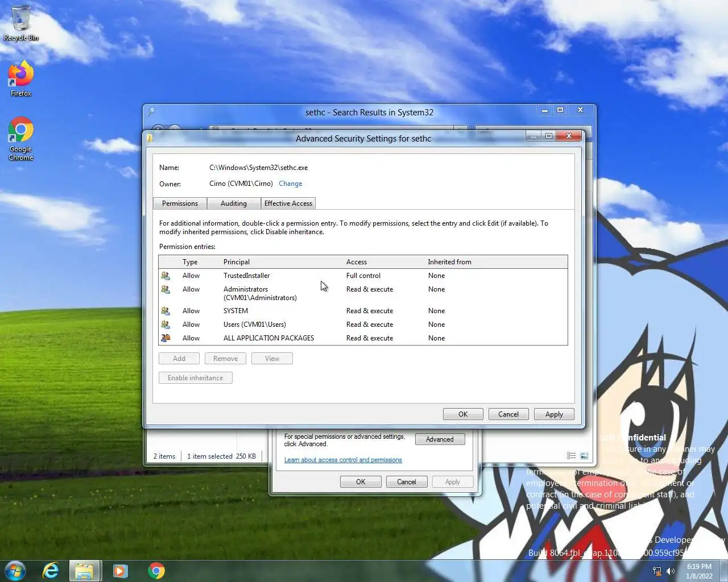
Task: Click the Add permission button
Action: tap(179, 359)
